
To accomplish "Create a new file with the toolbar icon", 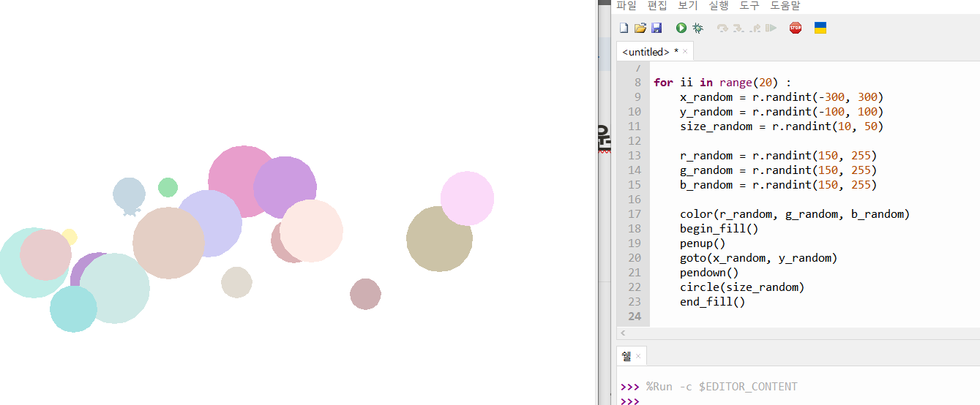I will pyautogui.click(x=624, y=28).
